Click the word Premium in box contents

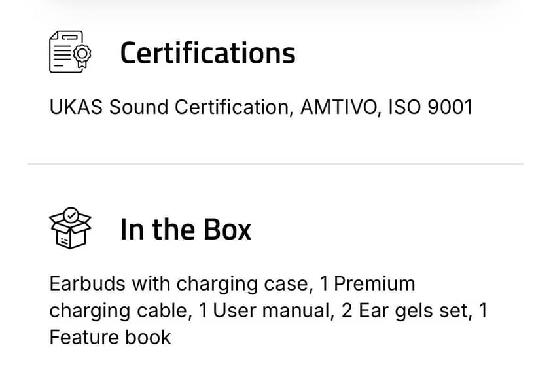pyautogui.click(x=374, y=284)
